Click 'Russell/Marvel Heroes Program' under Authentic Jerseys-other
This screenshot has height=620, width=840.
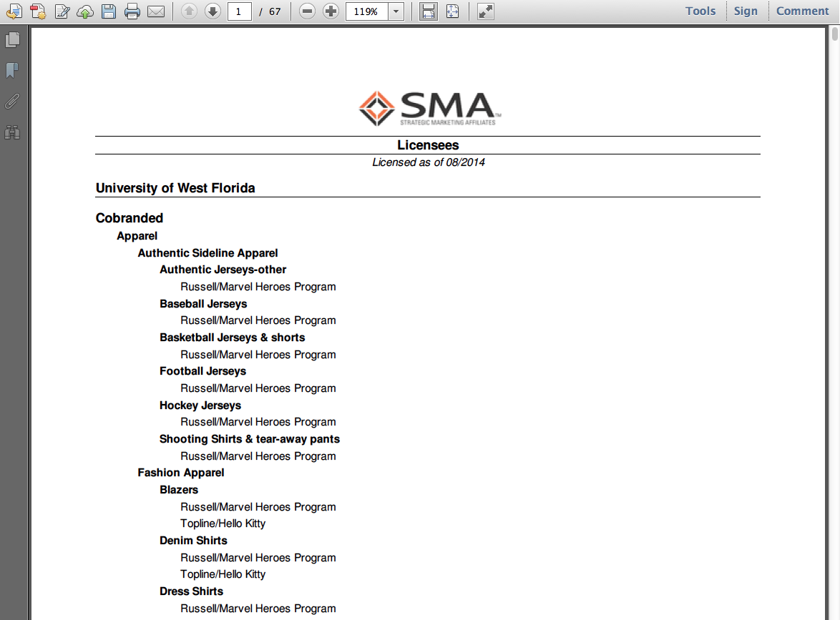point(258,287)
